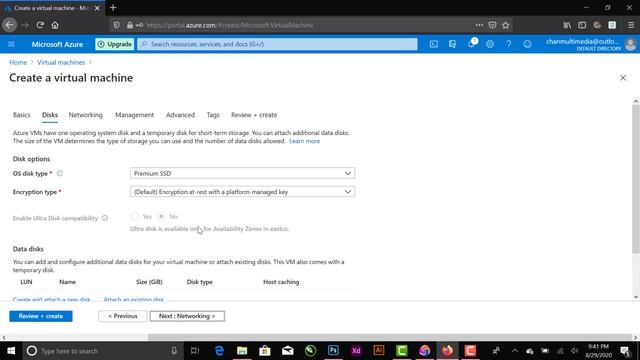
Task: Launch Illustrator from the taskbar
Action: [x=379, y=351]
